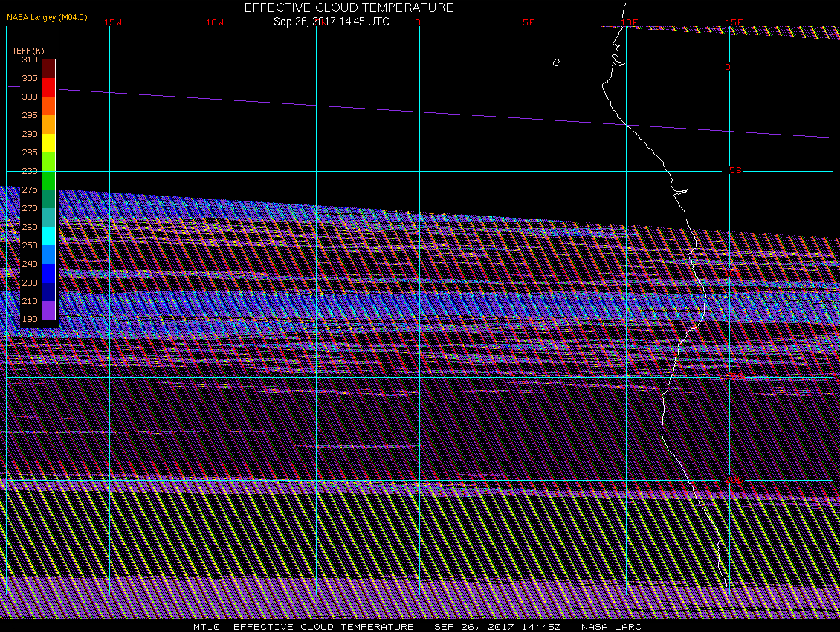
Task: Click the 10W longitude label
Action: coord(215,22)
